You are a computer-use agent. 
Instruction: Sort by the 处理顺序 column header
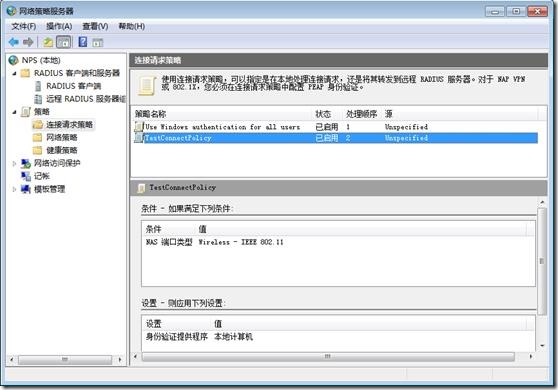point(362,114)
